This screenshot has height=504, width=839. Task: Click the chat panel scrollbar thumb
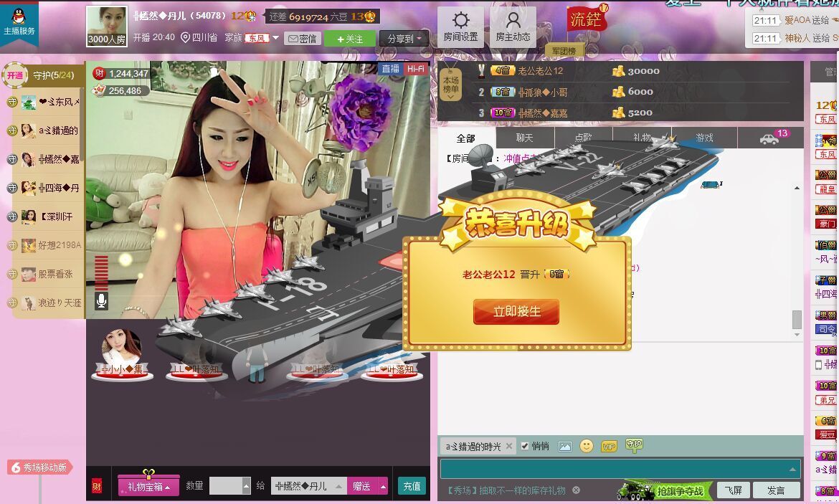(x=797, y=320)
